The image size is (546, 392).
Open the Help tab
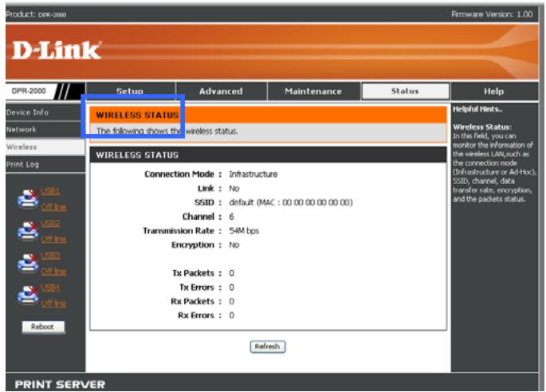tap(493, 91)
